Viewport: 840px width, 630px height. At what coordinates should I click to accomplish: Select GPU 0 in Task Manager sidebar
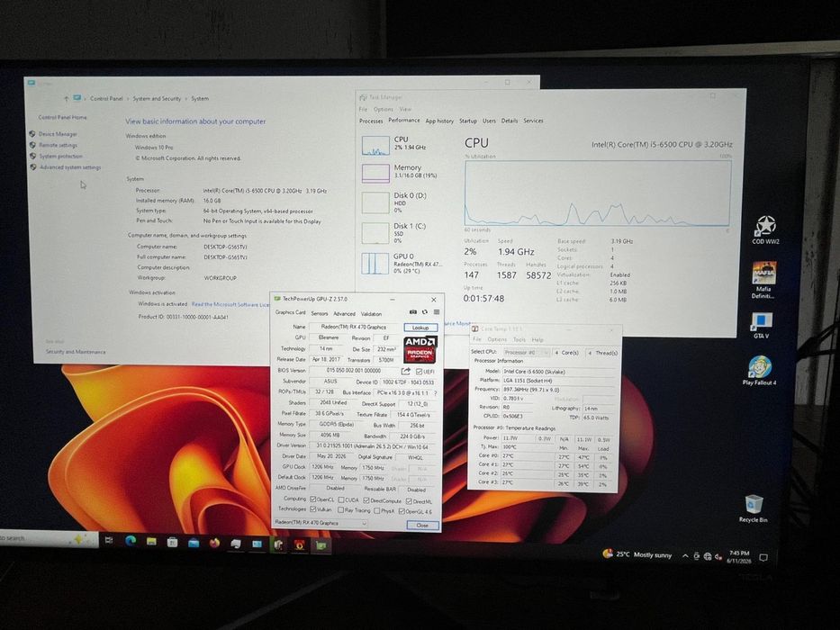(x=402, y=263)
